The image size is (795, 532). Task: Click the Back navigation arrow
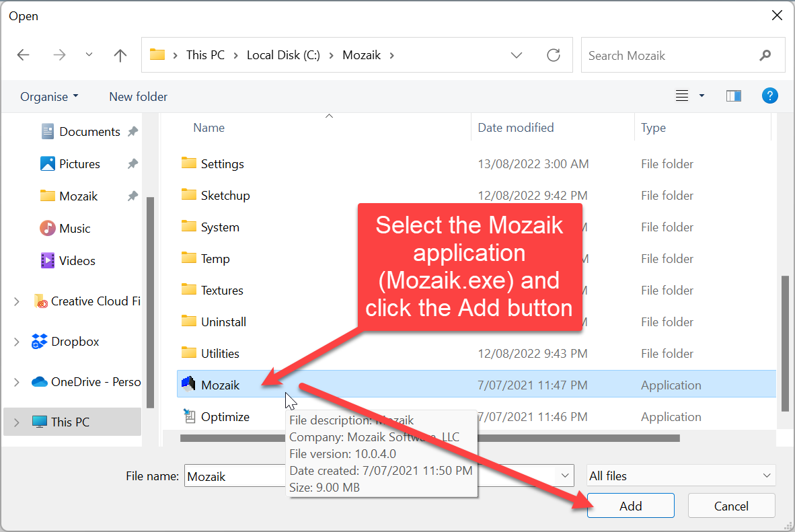tap(24, 55)
